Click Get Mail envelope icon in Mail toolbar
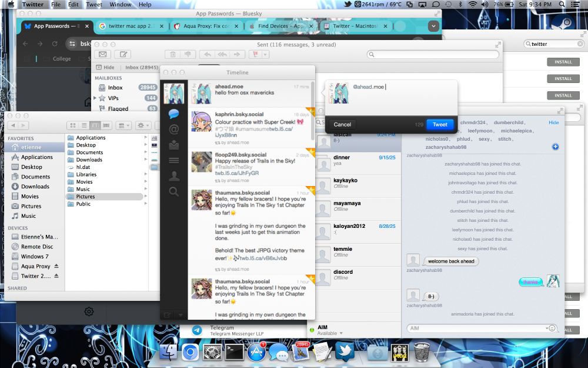 (x=102, y=54)
